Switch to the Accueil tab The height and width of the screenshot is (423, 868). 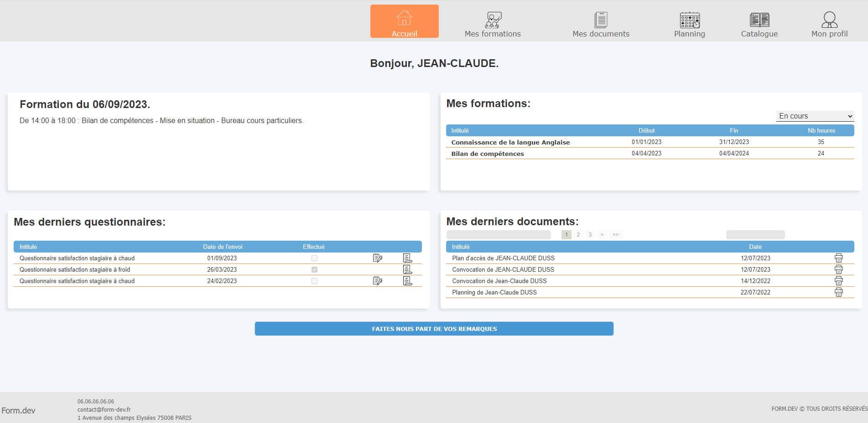point(404,21)
